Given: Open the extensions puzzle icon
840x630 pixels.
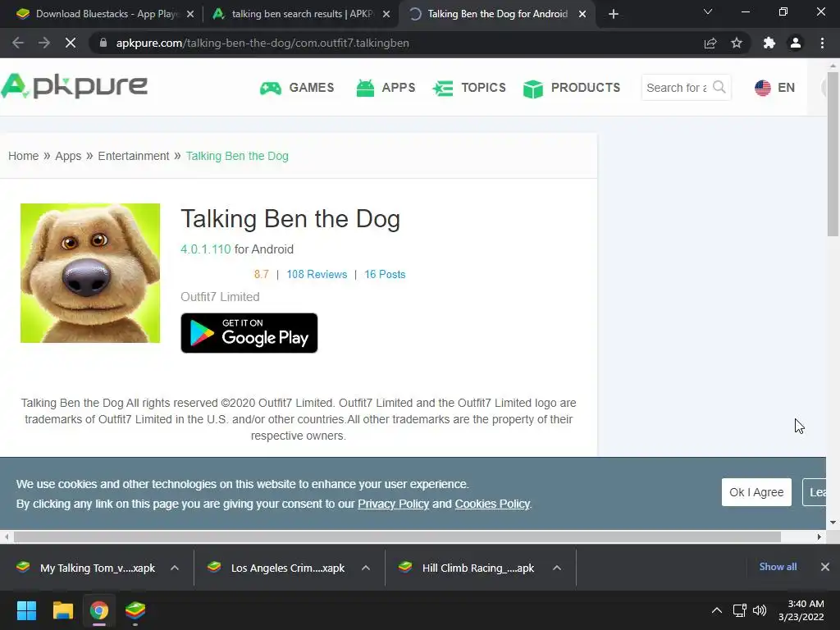Looking at the screenshot, I should 769,43.
